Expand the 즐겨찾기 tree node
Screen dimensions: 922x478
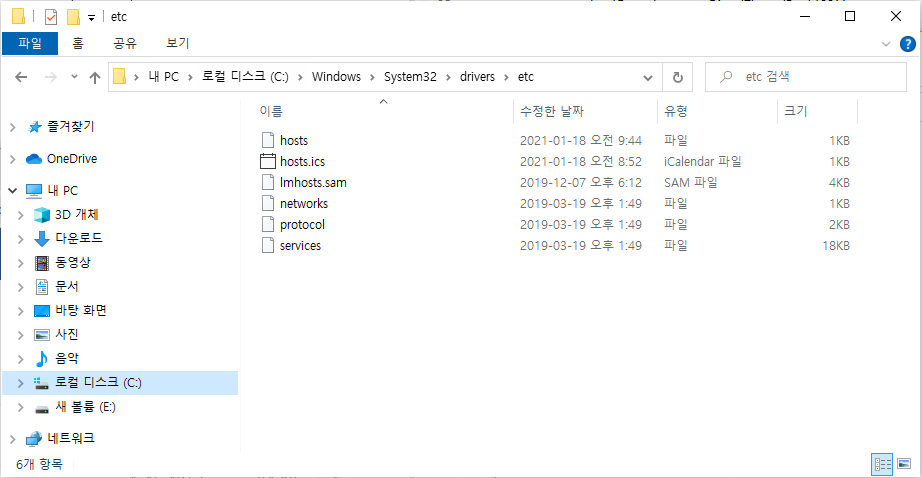click(13, 126)
